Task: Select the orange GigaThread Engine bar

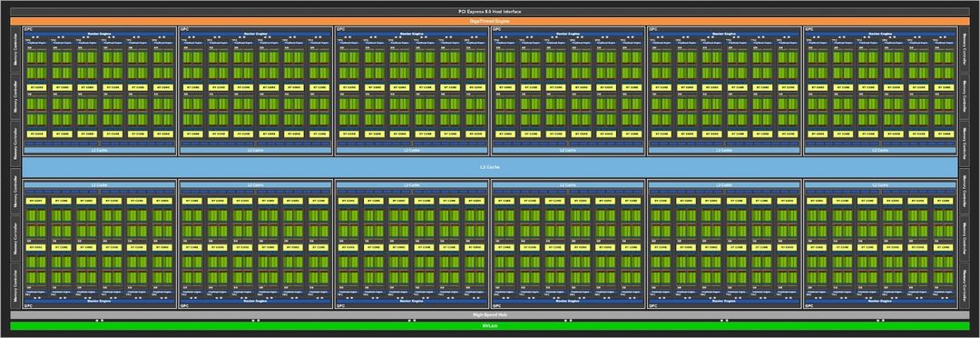Action: tap(490, 21)
